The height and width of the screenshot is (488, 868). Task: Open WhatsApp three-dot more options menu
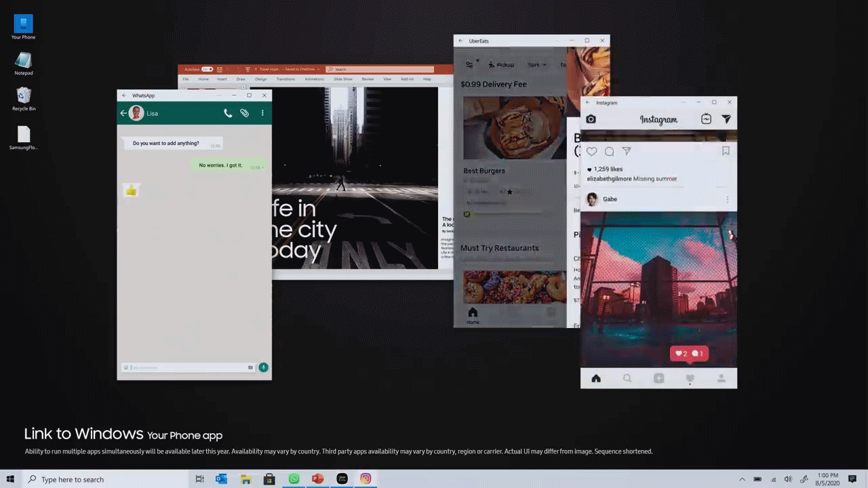tap(262, 113)
